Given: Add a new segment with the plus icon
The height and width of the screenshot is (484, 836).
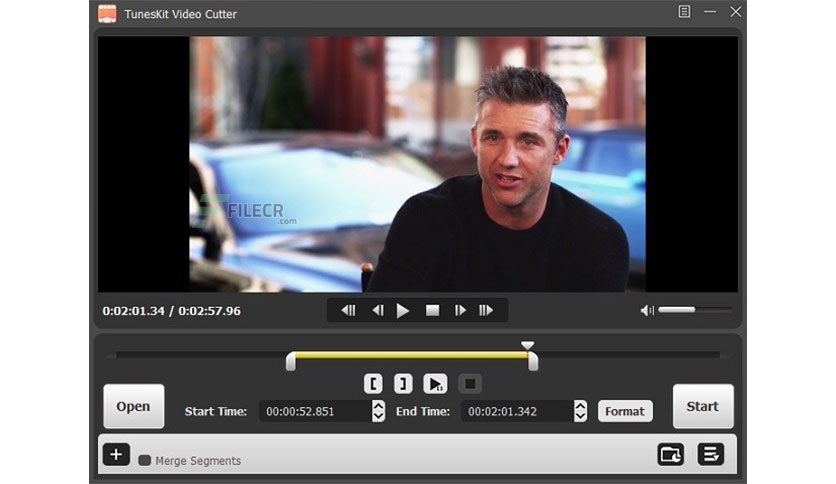Looking at the screenshot, I should 116,455.
